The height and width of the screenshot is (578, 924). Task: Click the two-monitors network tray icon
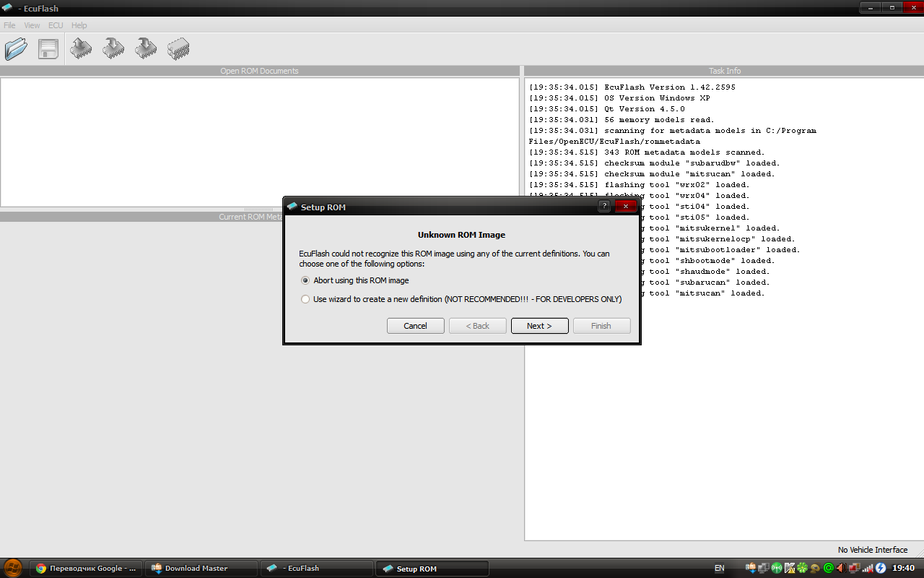[x=764, y=569]
